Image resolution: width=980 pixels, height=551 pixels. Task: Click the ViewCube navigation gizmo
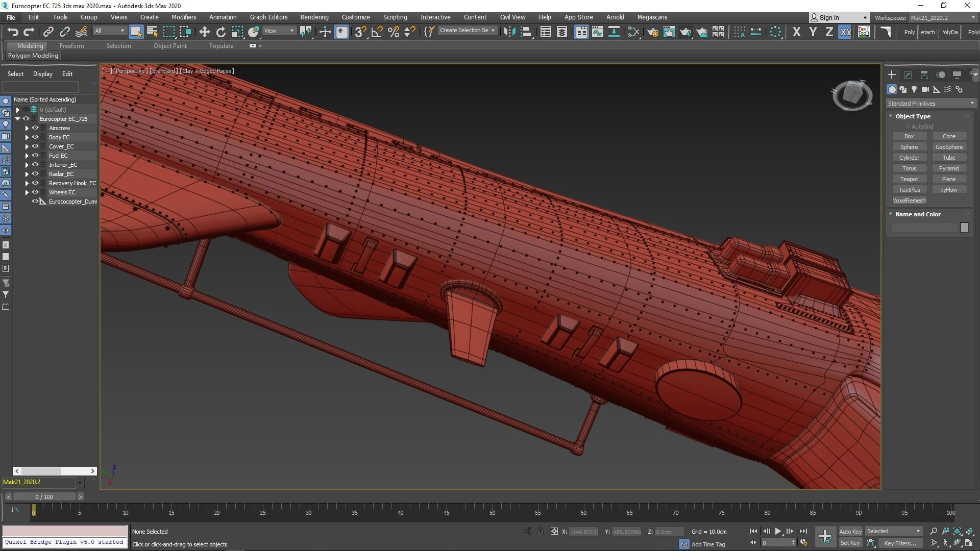pyautogui.click(x=852, y=95)
